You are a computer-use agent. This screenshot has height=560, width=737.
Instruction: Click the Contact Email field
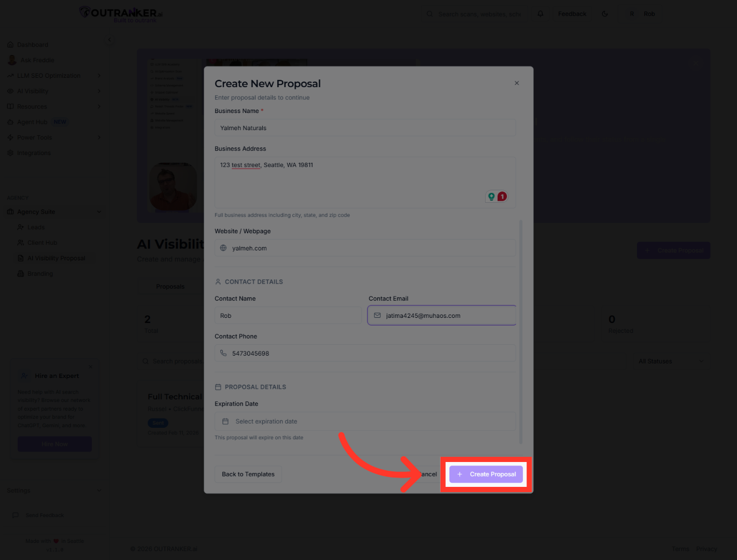pyautogui.click(x=442, y=315)
